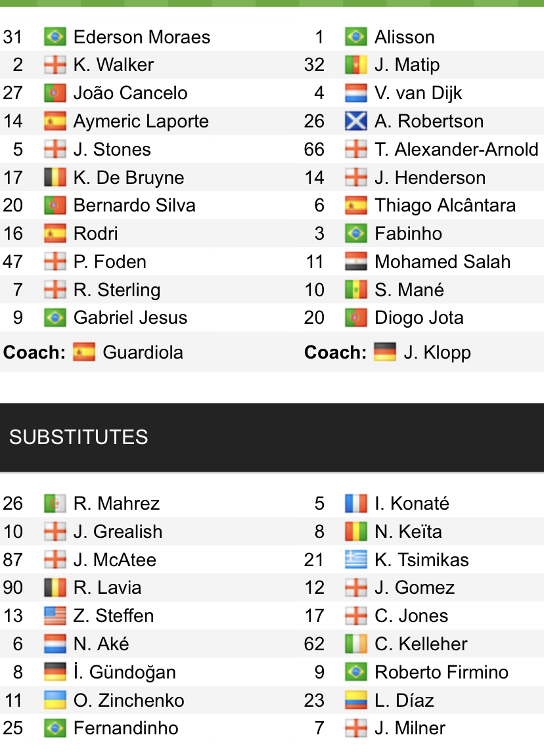
Task: Select substitute Roberto Firmino
Action: coord(441,673)
